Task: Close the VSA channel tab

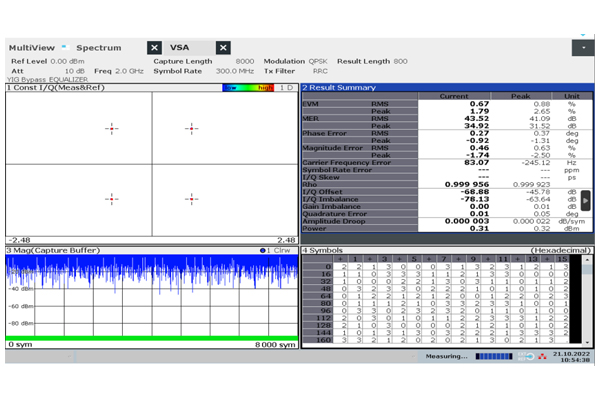Action: 223,47
